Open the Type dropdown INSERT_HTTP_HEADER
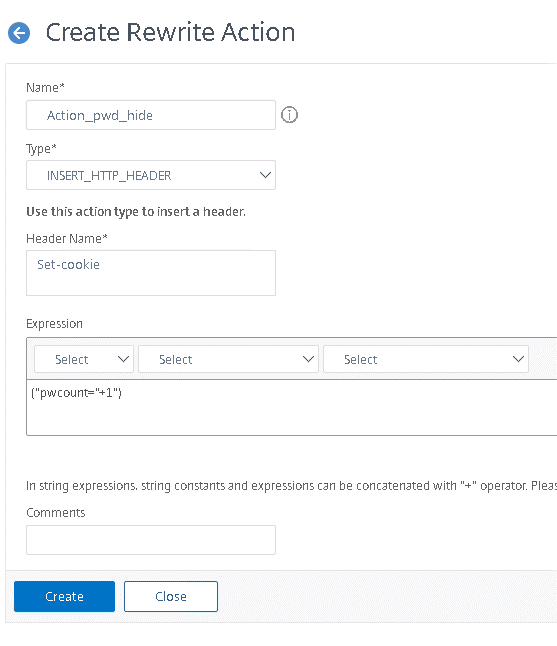Viewport: 557px width, 646px height. [x=151, y=175]
